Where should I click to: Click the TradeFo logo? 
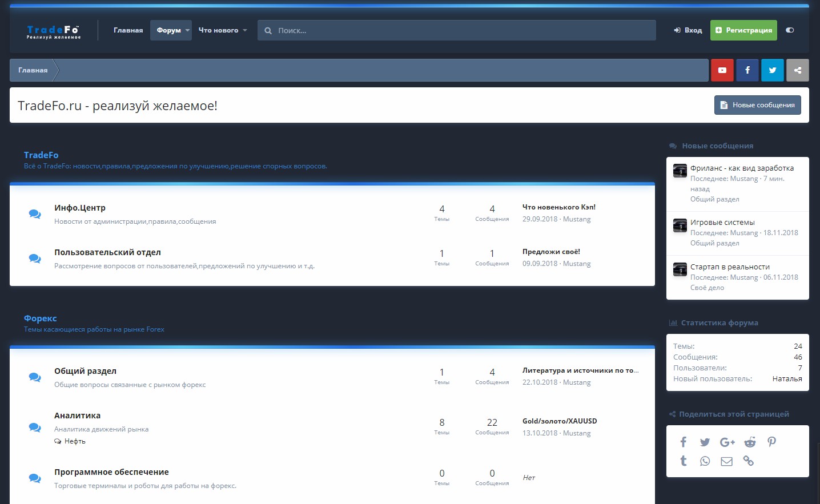[x=54, y=31]
